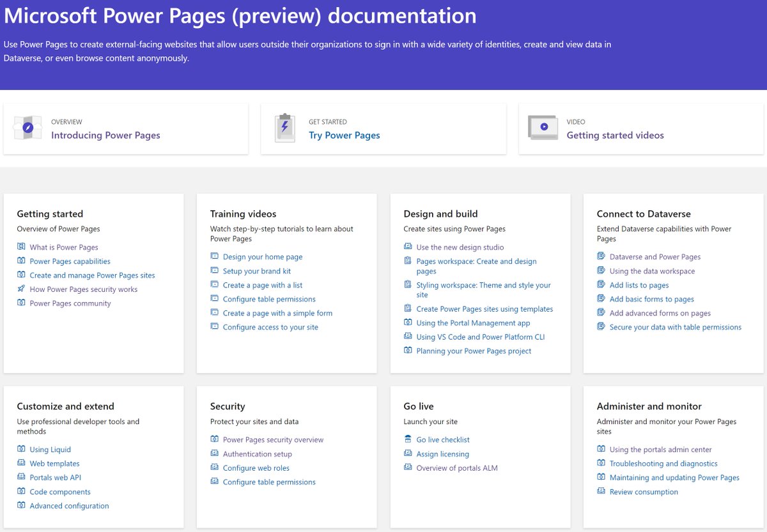Click the icon beside Secure your data with table permissions
767x532 pixels.
click(601, 327)
